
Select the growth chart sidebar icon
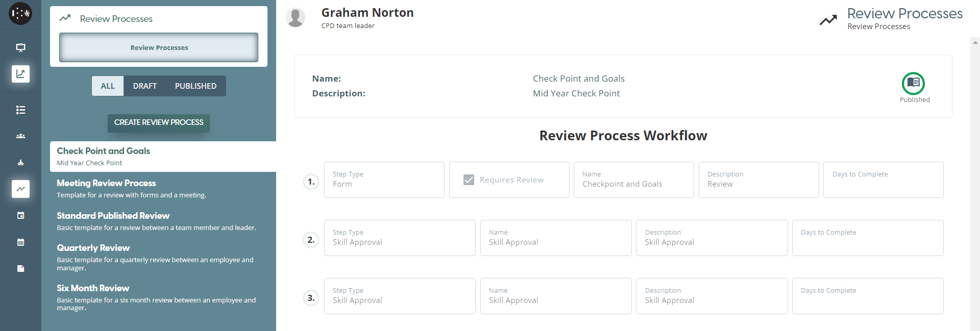coord(20,74)
